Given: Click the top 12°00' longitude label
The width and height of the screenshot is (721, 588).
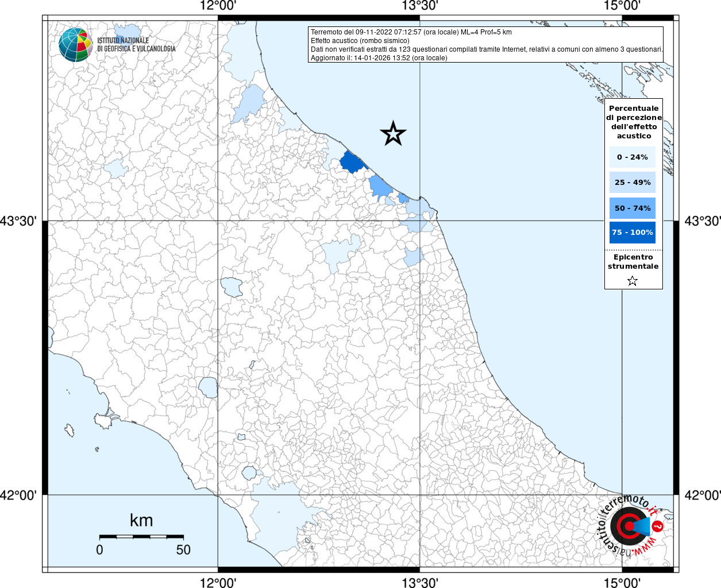Looking at the screenshot, I should click(218, 6).
